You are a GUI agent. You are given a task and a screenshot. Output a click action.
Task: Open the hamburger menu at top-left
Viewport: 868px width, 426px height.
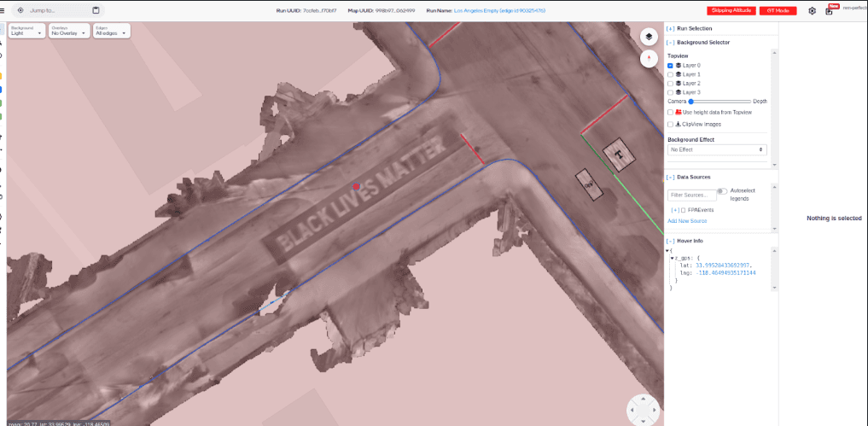(3, 10)
